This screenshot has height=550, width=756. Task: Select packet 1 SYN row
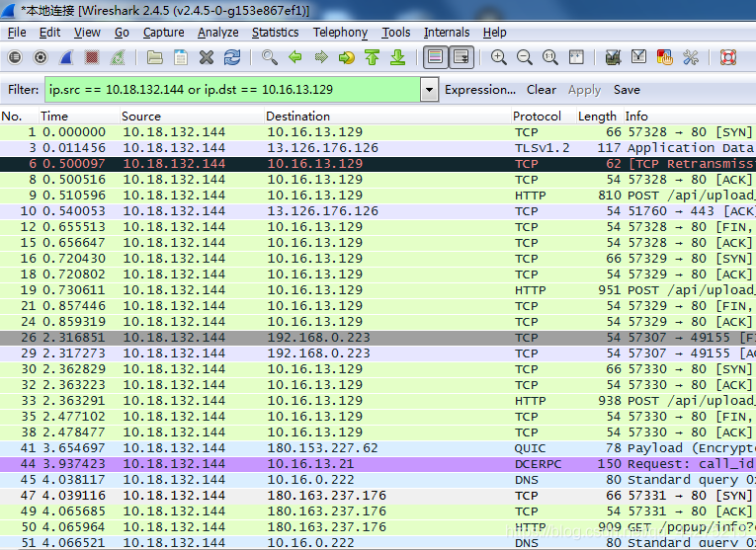click(x=378, y=132)
